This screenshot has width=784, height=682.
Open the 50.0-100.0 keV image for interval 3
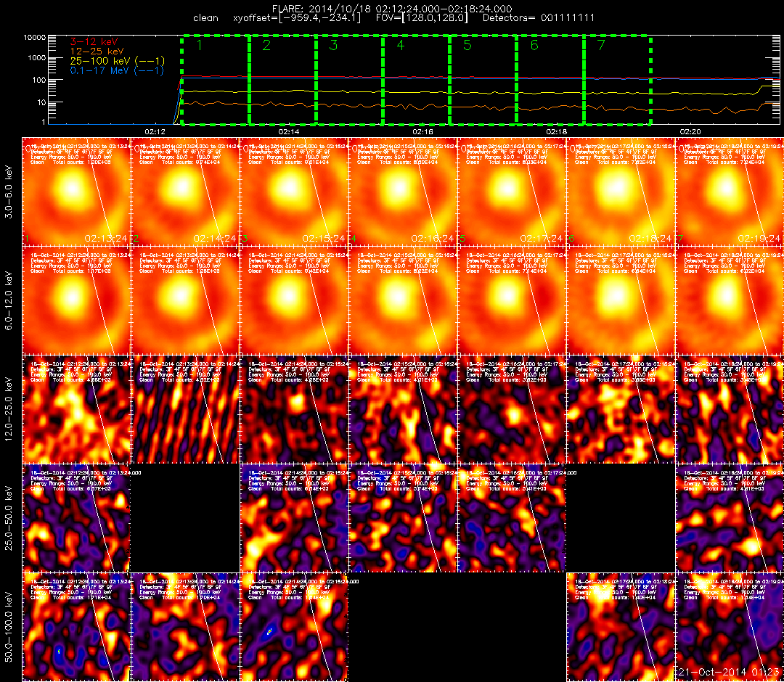(x=295, y=627)
